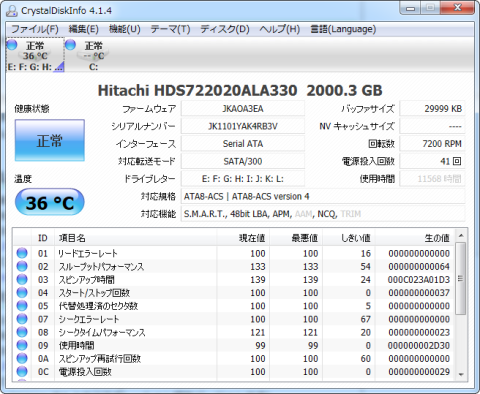The width and height of the screenshot is (480, 394).
Task: Click status icon for シークエラーレート row
Action: [22, 319]
